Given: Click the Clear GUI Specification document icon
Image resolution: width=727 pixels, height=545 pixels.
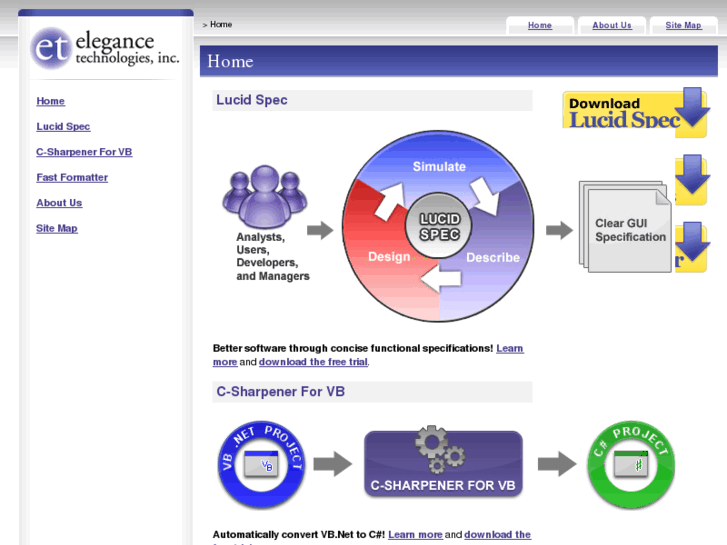Looking at the screenshot, I should pos(625,227).
